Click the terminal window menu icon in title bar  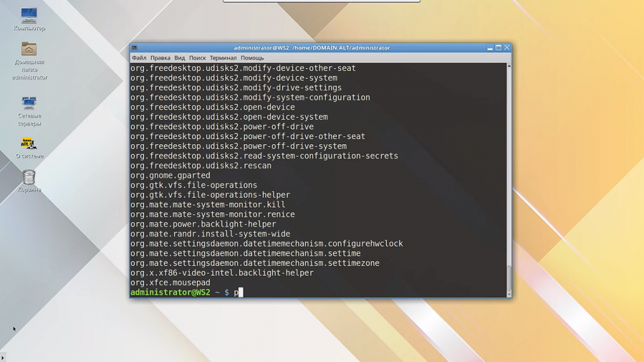pos(135,48)
